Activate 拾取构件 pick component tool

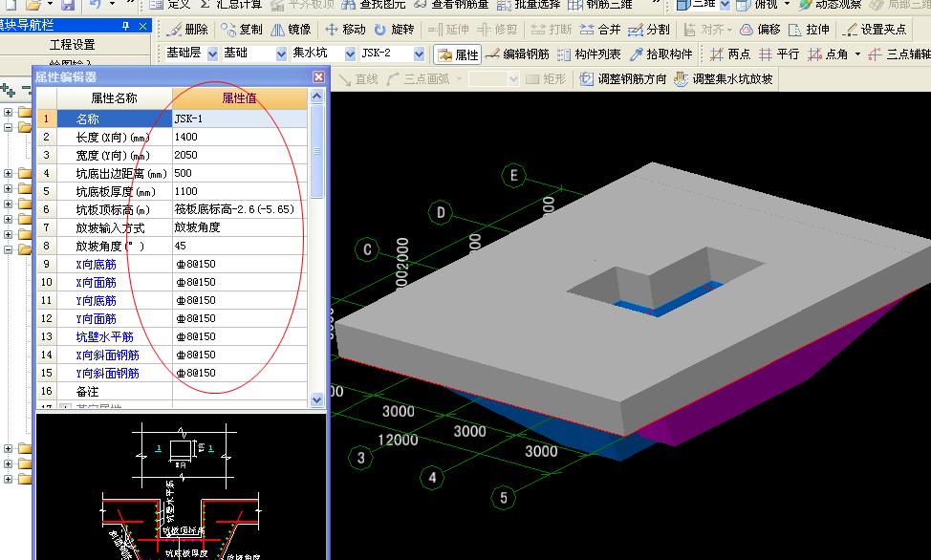(x=661, y=54)
